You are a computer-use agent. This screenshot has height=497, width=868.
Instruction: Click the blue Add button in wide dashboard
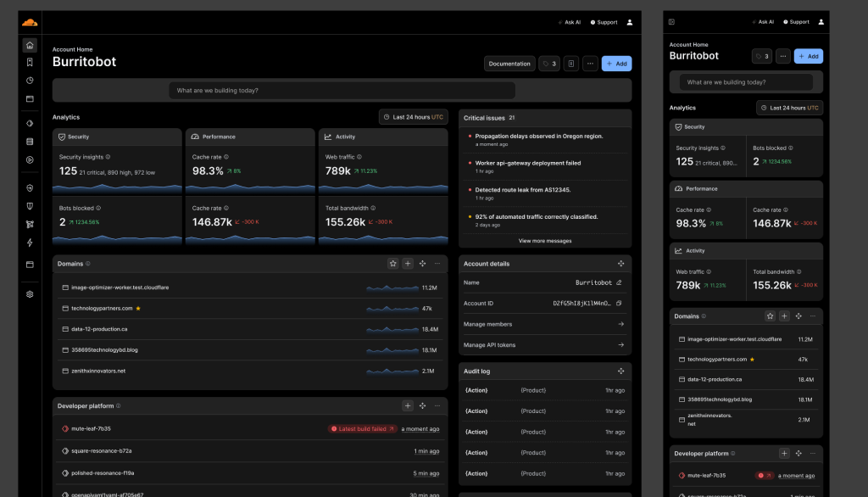tap(617, 64)
